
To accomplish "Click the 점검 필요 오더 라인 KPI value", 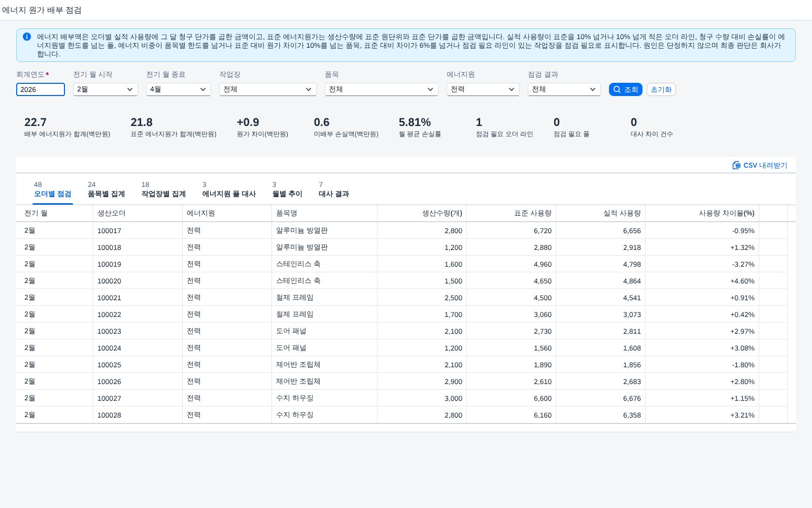I will pos(479,122).
